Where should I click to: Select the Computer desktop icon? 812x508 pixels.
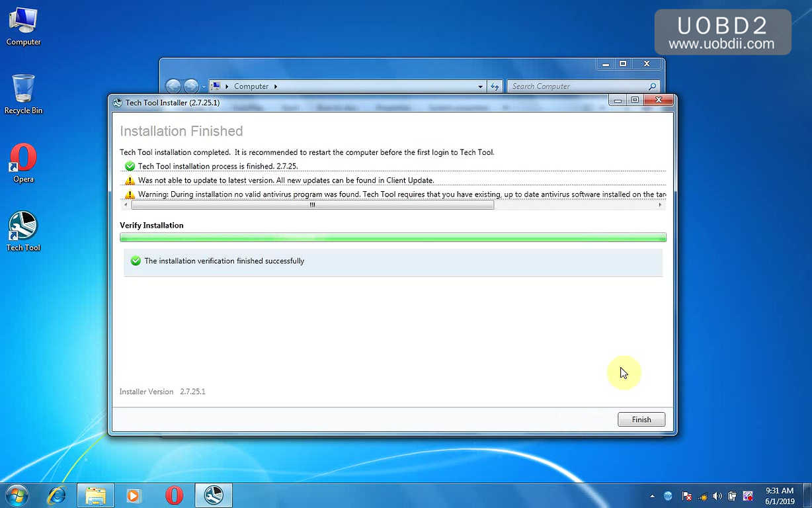[x=23, y=25]
